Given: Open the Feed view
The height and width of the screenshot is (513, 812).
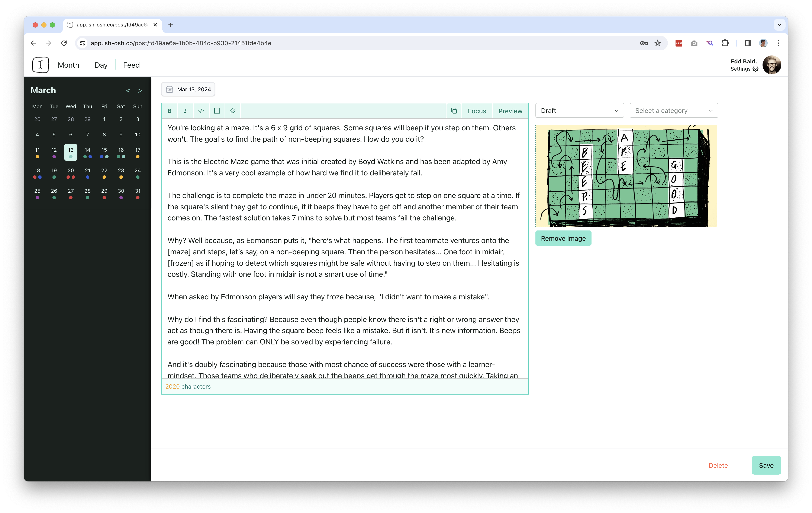Looking at the screenshot, I should pyautogui.click(x=131, y=65).
